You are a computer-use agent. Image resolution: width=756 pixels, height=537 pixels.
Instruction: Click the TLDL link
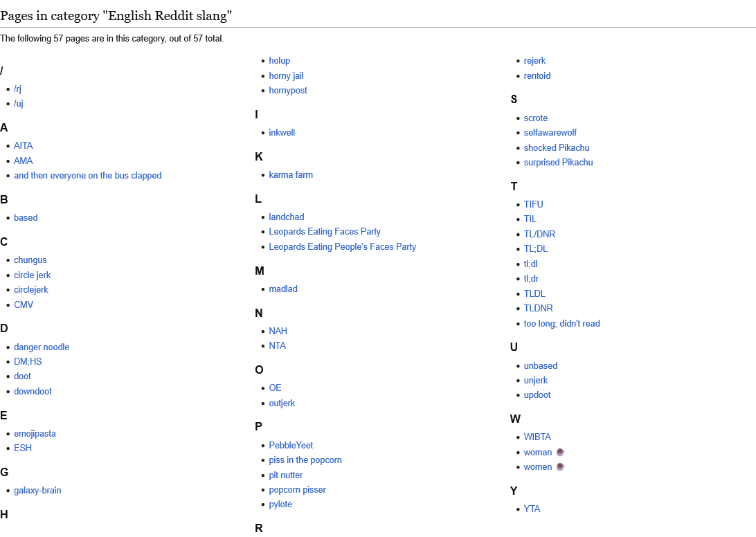point(534,293)
